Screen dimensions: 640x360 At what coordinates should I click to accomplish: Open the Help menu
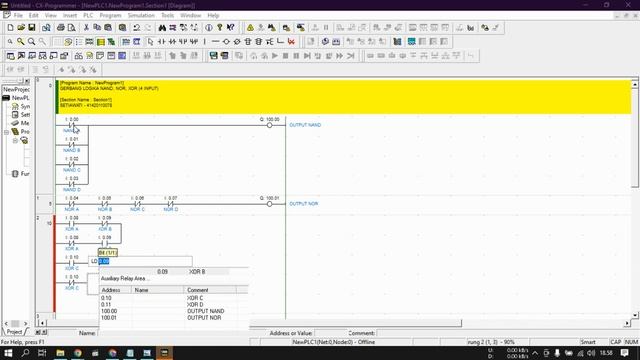213,16
